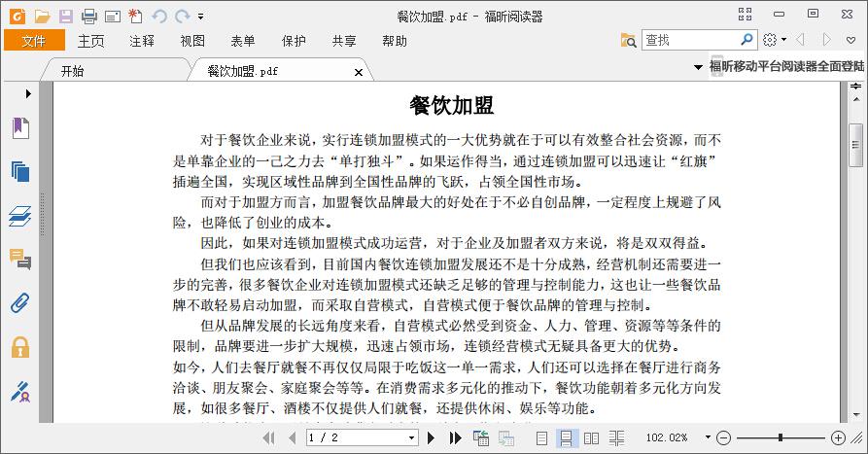The height and width of the screenshot is (454, 868).
Task: Open the Layers panel
Action: pos(20,216)
